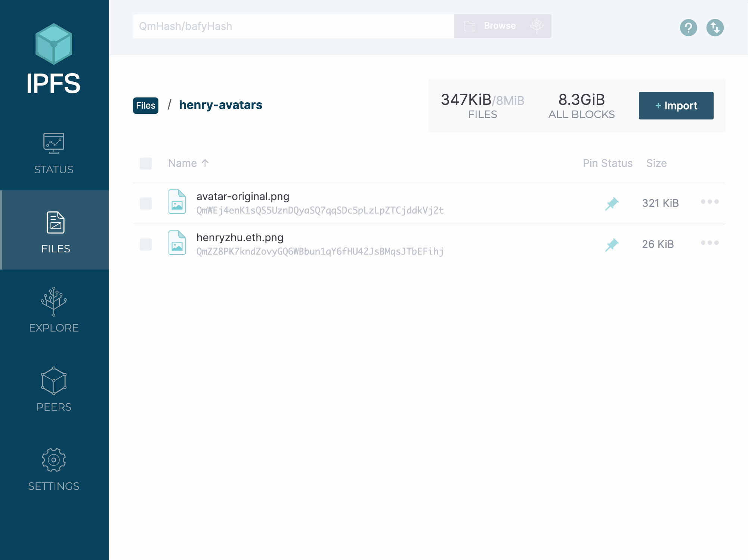748x560 pixels.
Task: Click the CID hash under henryzhu.eth.png
Action: click(320, 252)
